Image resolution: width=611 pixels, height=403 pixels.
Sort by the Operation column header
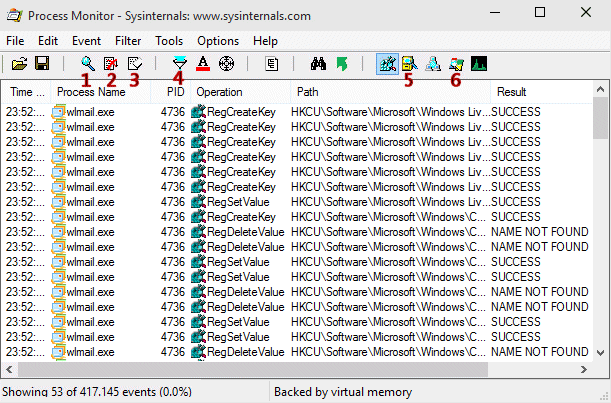tap(240, 92)
